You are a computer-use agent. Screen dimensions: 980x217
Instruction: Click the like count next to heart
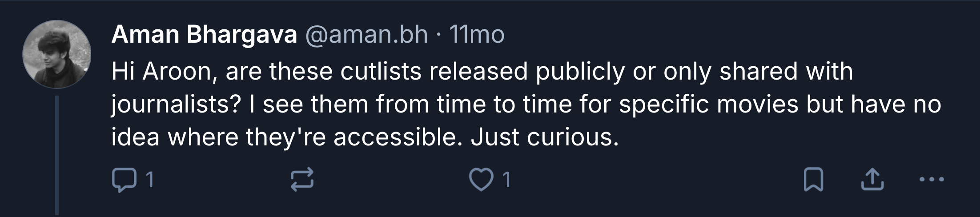[x=506, y=181]
